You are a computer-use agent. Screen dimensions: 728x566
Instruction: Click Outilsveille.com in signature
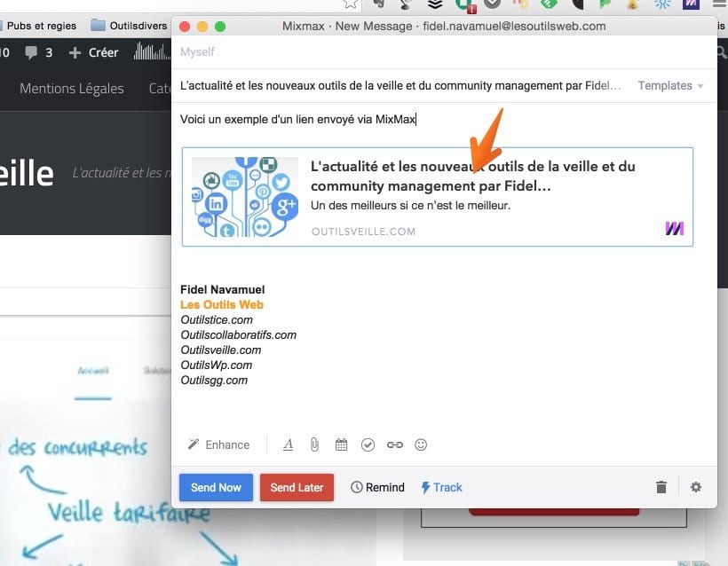coord(221,350)
